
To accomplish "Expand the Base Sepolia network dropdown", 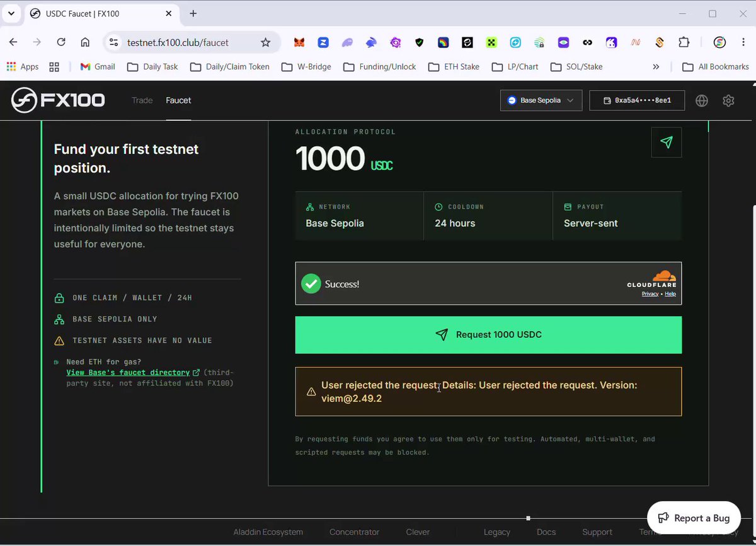I will pyautogui.click(x=541, y=100).
